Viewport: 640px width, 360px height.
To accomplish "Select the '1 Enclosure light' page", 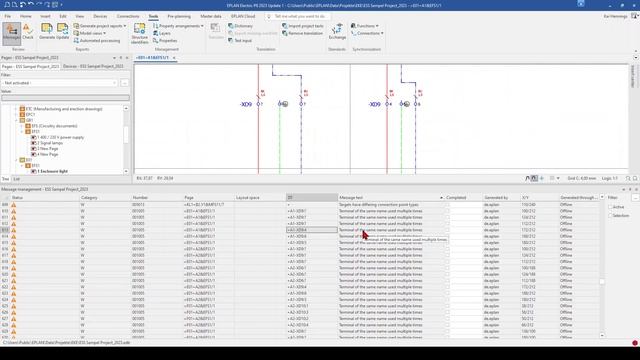I will 49,171.
